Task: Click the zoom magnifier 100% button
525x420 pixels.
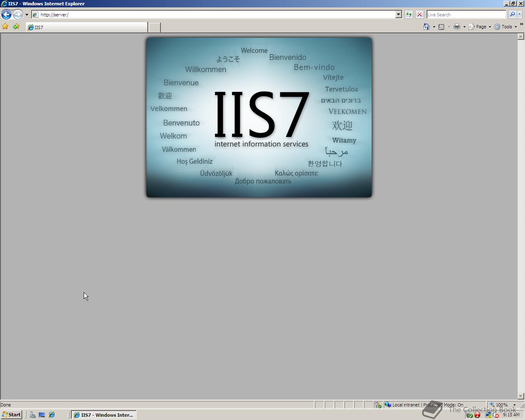Action: pos(499,405)
